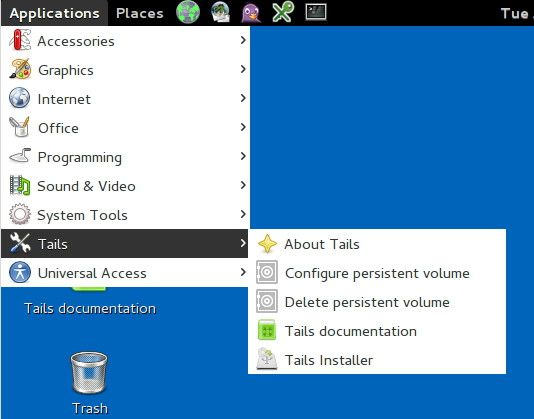Launch Tails Installer from the submenu

pyautogui.click(x=377, y=360)
